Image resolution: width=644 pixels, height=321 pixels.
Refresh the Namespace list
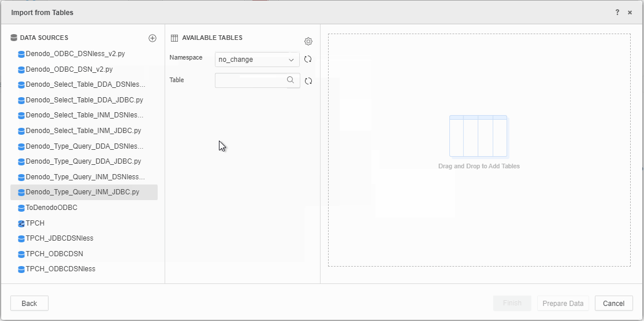[x=308, y=59]
